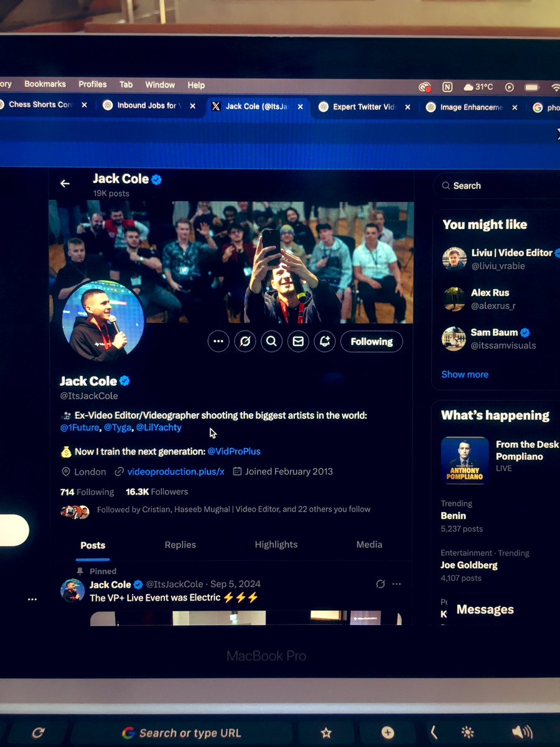Viewport: 560px width, 747px height.
Task: Switch to the Replies tab
Action: click(x=180, y=544)
